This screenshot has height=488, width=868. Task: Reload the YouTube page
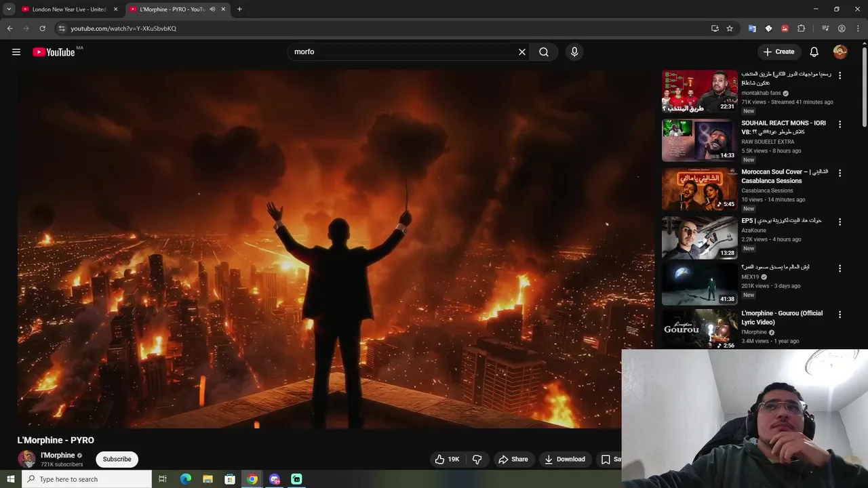42,28
